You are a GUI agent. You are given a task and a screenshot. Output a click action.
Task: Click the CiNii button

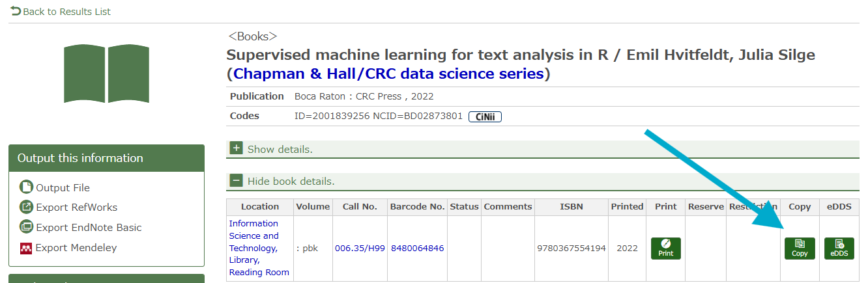tap(485, 116)
